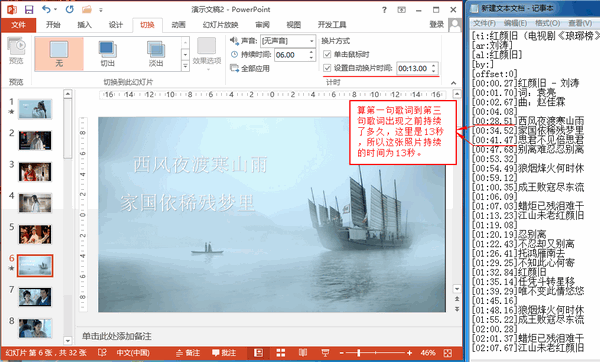This screenshot has height=362, width=600.
Task: Click 登录 sign-in link
Action: [x=437, y=24]
